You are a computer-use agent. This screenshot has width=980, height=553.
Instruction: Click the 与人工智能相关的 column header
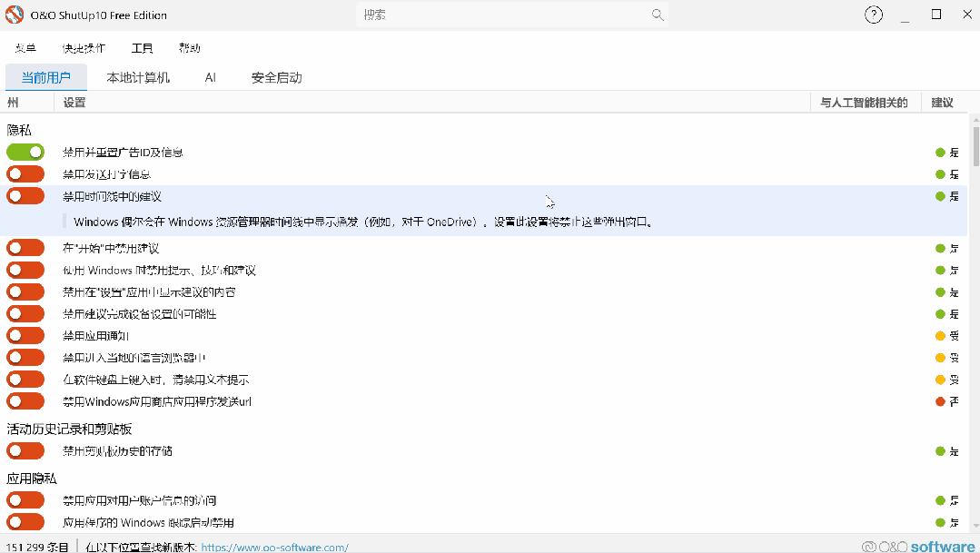pos(864,103)
